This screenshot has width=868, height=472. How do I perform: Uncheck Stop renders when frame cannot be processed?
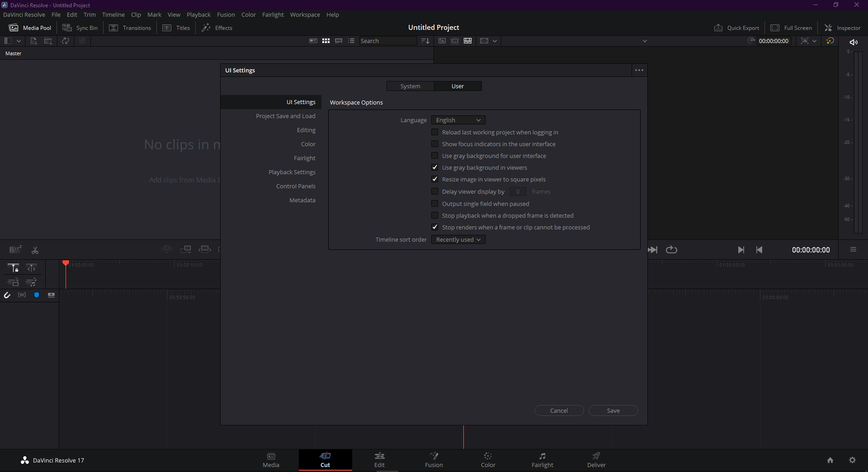pos(435,227)
